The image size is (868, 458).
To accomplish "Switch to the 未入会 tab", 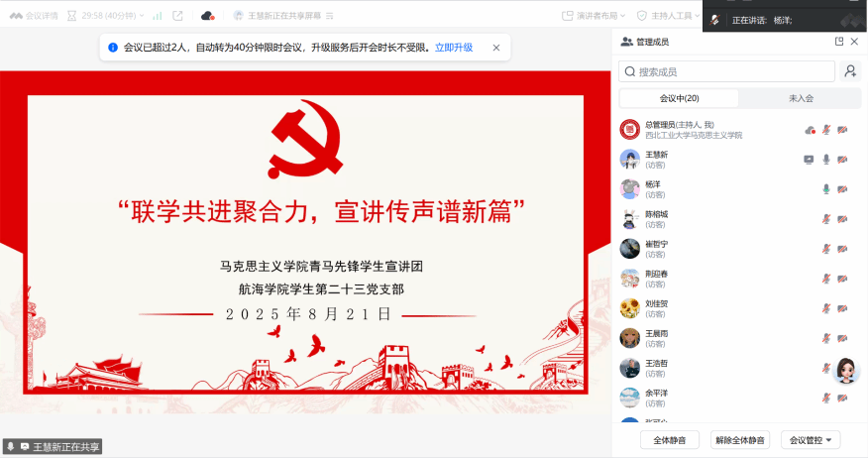I will (x=801, y=98).
